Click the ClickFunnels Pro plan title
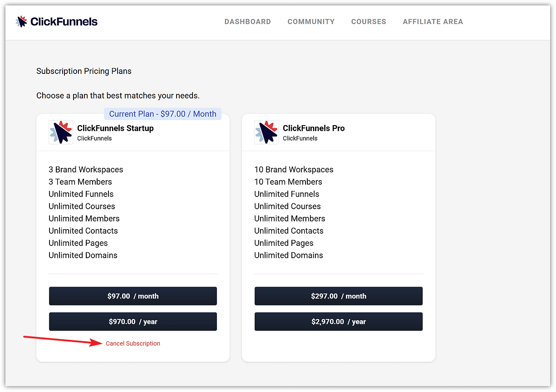This screenshot has width=556, height=392. point(314,128)
